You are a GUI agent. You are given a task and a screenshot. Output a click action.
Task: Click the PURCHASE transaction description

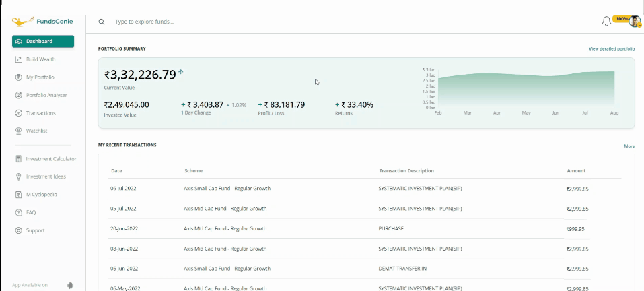(x=391, y=228)
